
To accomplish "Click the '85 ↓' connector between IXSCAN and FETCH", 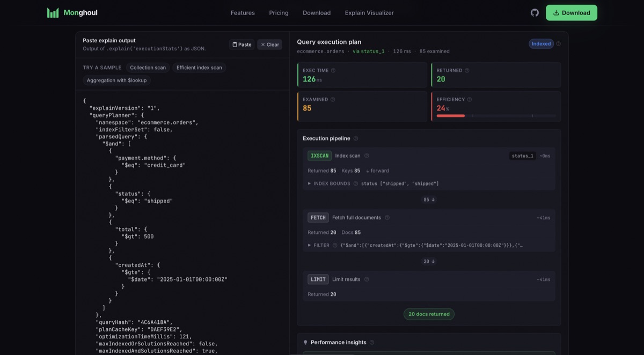I will tap(429, 199).
